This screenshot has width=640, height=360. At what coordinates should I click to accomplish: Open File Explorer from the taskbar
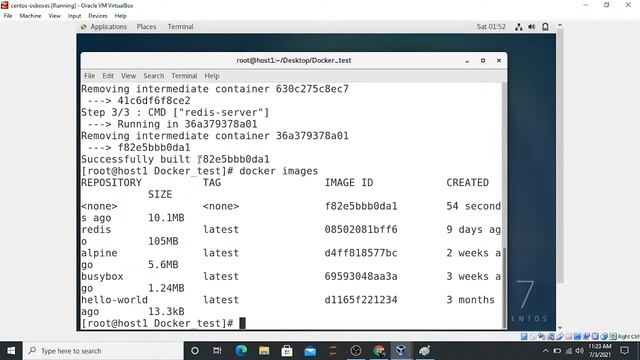pyautogui.click(x=264, y=351)
